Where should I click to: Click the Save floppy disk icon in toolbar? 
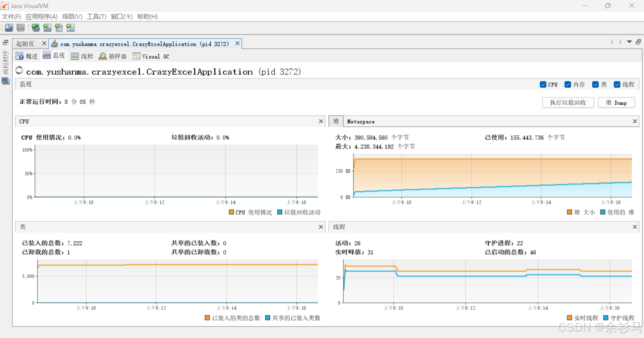(21, 28)
